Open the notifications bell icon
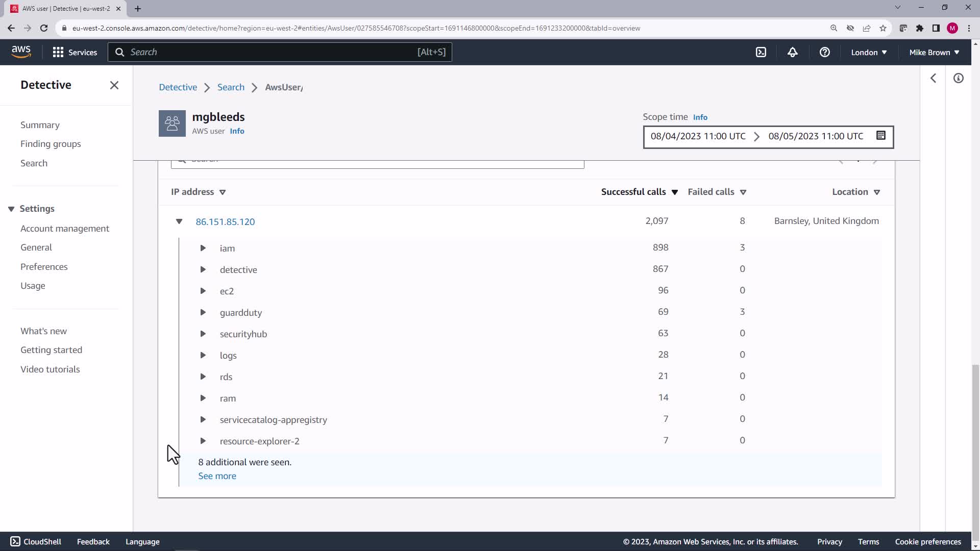This screenshot has width=980, height=551. point(792,52)
